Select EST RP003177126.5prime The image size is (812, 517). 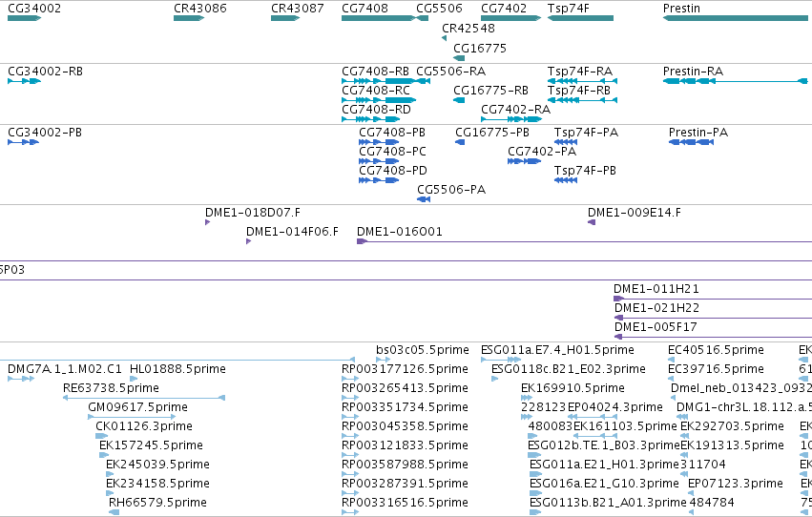pyautogui.click(x=350, y=379)
